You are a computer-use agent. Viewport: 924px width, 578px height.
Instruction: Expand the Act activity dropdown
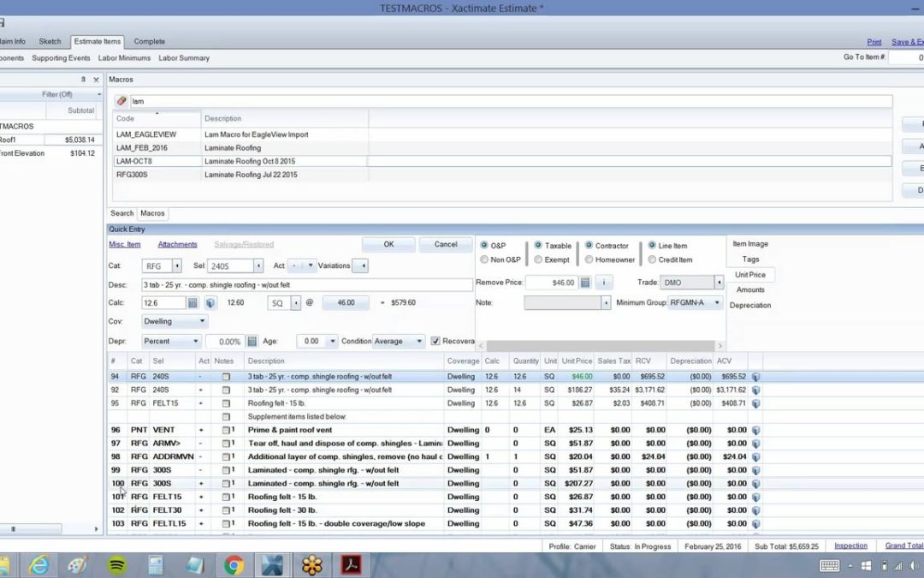[310, 265]
